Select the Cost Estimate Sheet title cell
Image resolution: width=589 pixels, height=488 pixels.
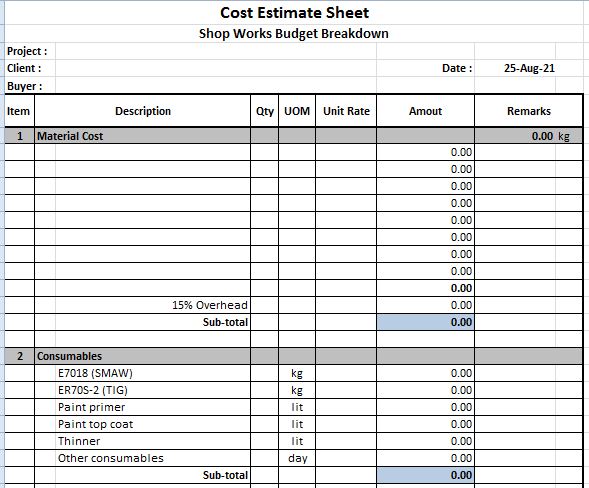294,13
